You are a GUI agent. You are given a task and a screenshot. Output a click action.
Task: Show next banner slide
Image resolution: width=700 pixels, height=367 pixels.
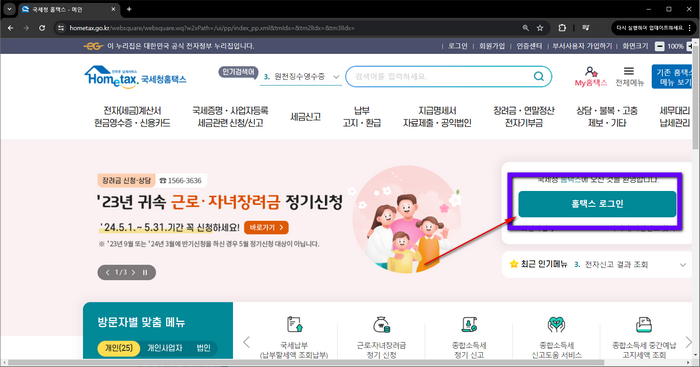pyautogui.click(x=133, y=272)
